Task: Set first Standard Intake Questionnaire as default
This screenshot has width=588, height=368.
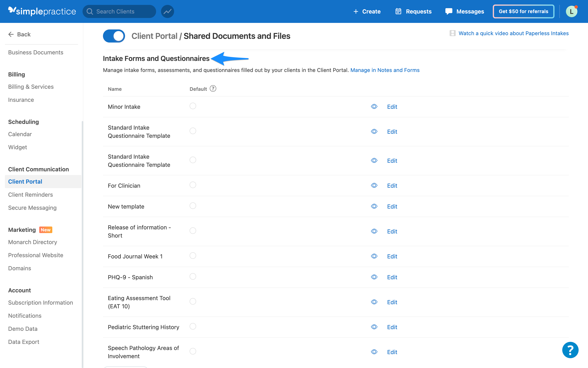Action: 193,131
